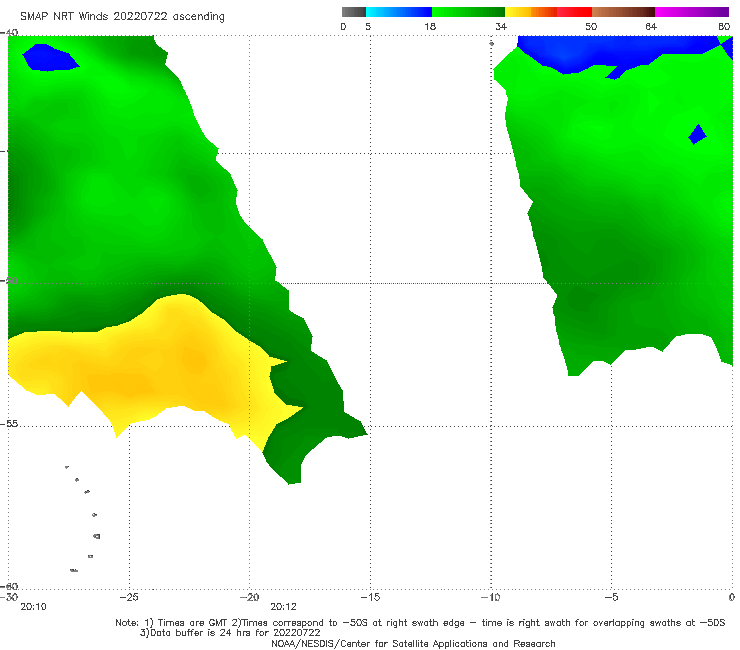This screenshot has height=650, width=740.
Task: Click latitude axis label '-60'
Action: coord(9,586)
